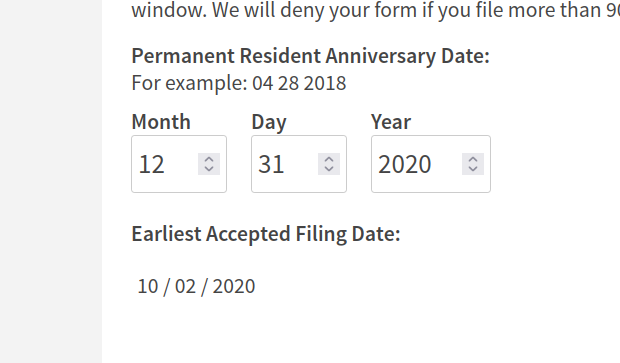Screen dimensions: 620x363
Task: Click the Earliest Accepted Filing Date heading
Action: (x=266, y=234)
